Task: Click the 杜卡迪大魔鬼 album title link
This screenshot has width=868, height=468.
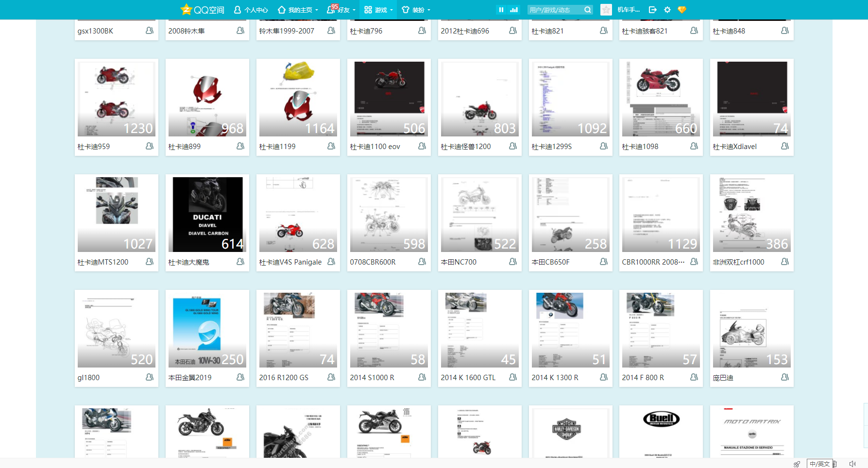Action: [188, 262]
